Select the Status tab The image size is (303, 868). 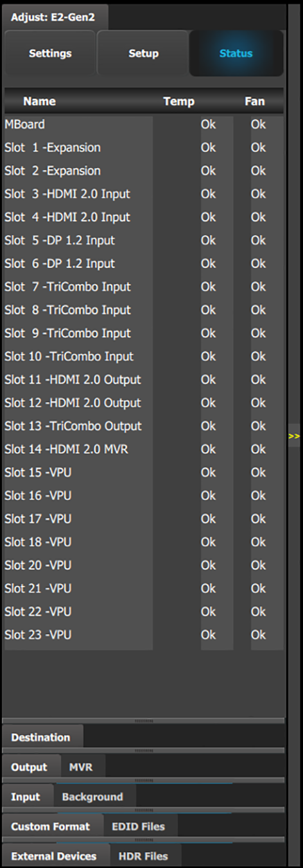point(236,53)
